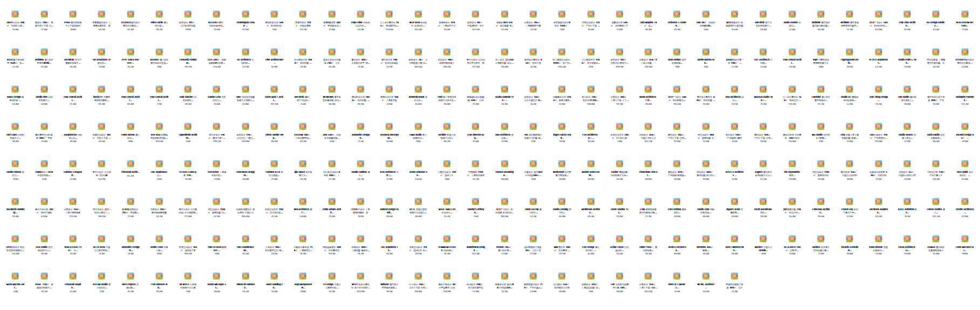The height and width of the screenshot is (310, 980).
Task: Click the Nine Architecture file
Action: point(274,51)
